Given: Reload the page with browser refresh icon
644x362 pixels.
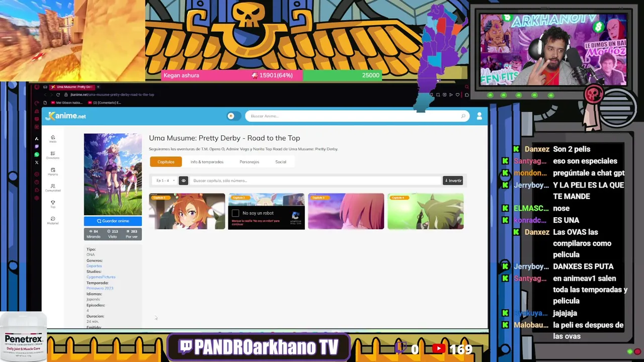Looking at the screenshot, I should pyautogui.click(x=58, y=95).
